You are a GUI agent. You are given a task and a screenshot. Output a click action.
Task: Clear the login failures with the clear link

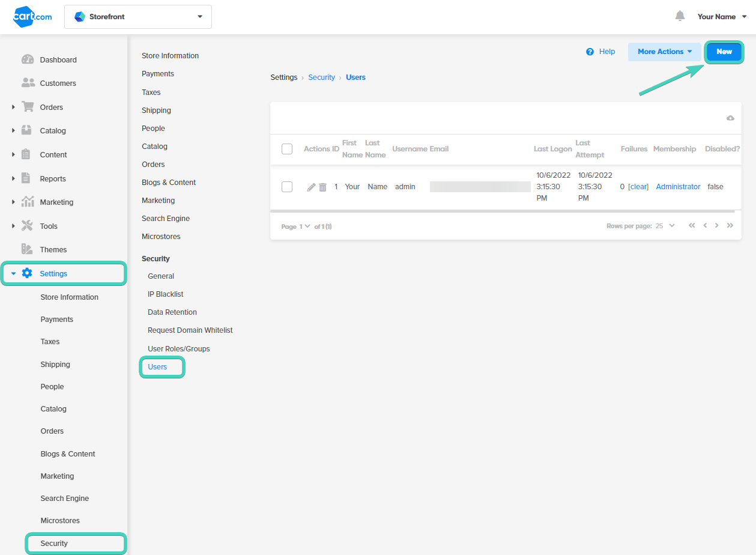pos(638,186)
